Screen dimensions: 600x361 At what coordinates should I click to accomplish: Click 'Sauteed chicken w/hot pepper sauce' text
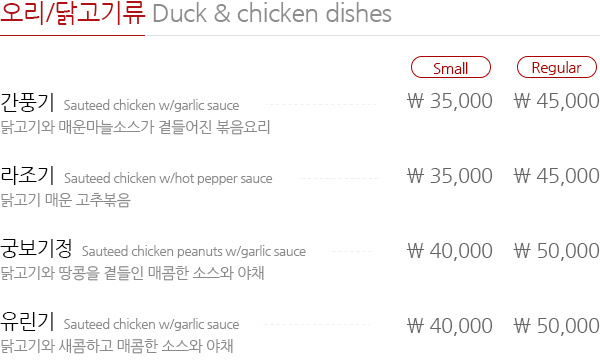[x=168, y=179]
